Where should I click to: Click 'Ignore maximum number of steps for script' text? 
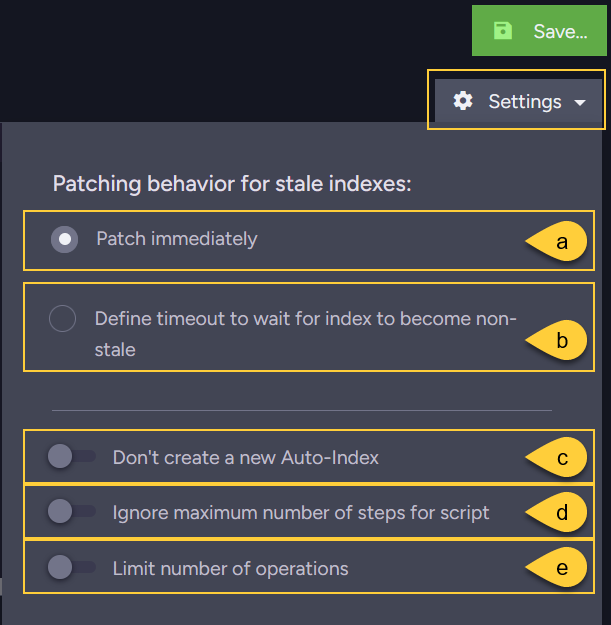pos(301,513)
